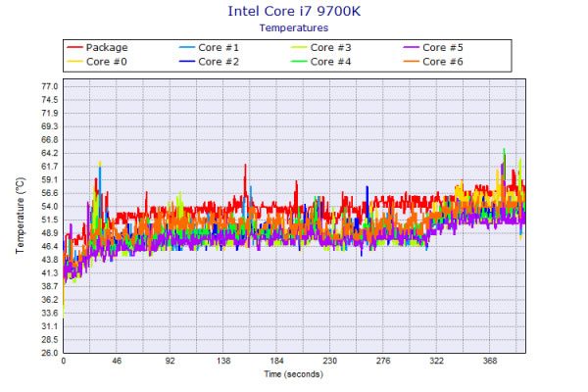Click the Core #1 legend entry
This screenshot has width=588, height=392.
tap(210, 48)
